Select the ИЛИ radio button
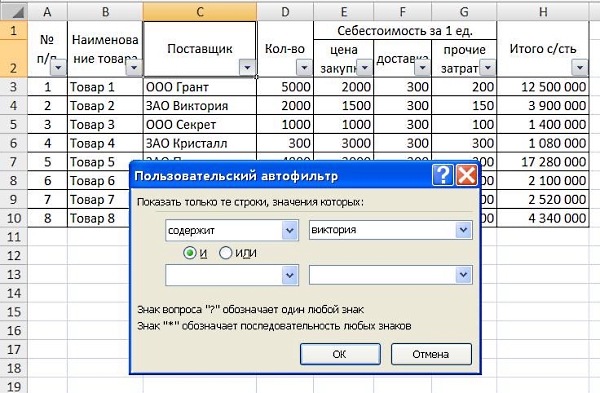This screenshot has height=393, width=600. click(x=225, y=253)
